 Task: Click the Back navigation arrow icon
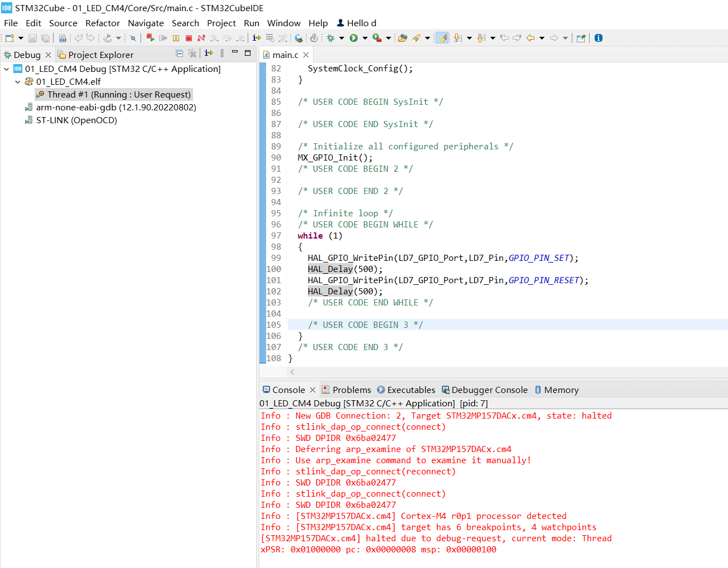[530, 38]
